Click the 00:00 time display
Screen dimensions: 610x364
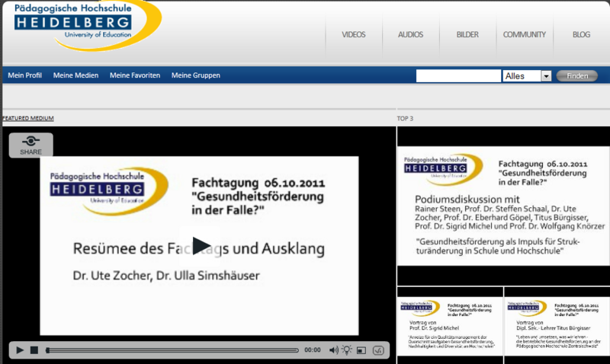[x=313, y=350]
